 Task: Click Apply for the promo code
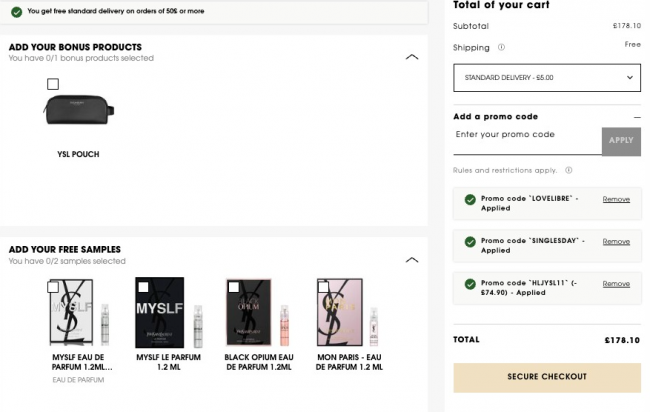coord(621,140)
